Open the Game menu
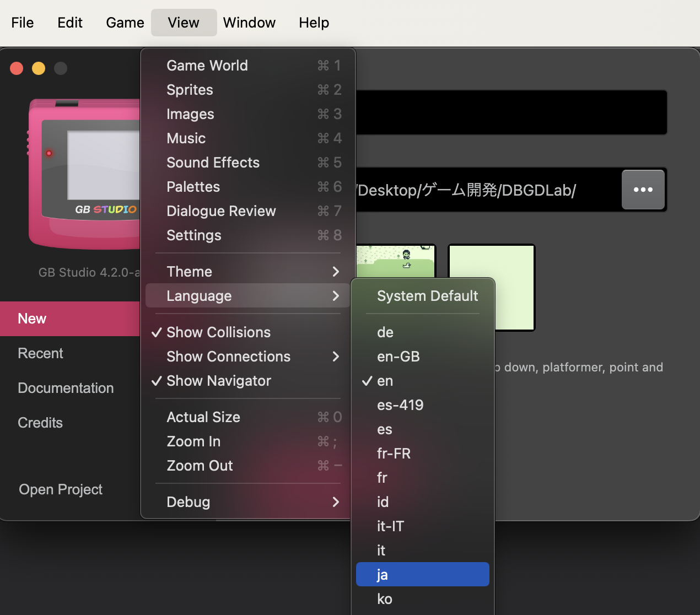700x615 pixels. click(x=125, y=23)
